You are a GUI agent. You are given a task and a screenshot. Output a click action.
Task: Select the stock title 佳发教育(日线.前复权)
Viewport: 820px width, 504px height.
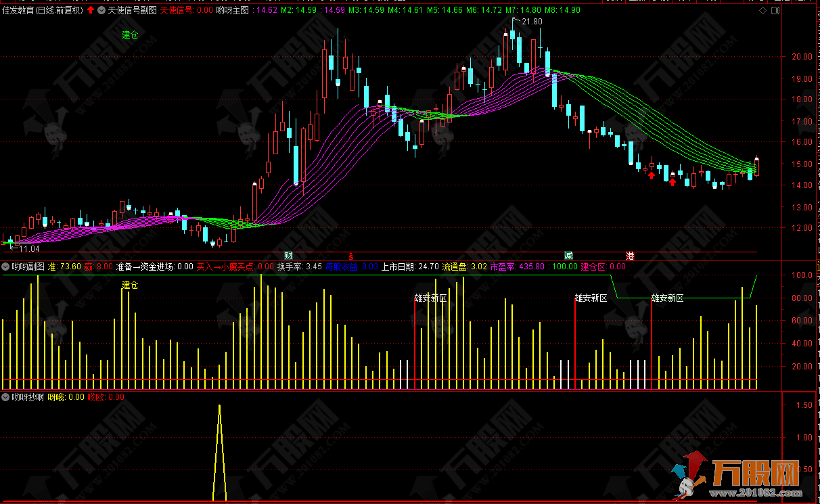click(x=43, y=10)
